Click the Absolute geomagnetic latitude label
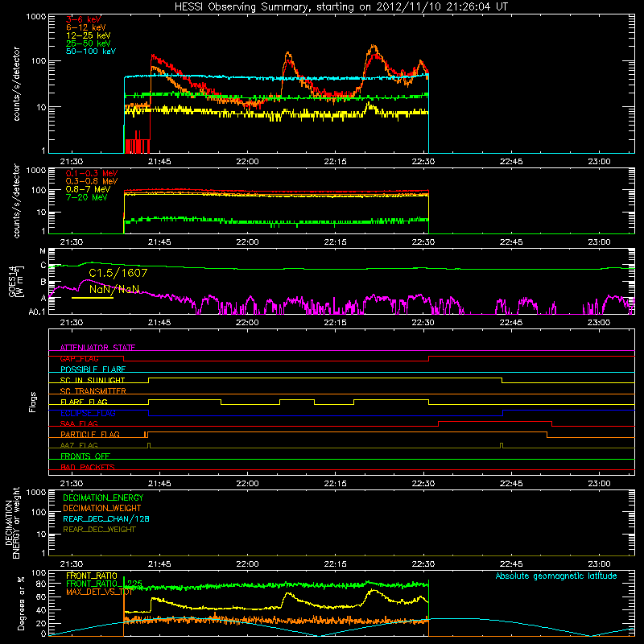644x644 pixels. (556, 576)
